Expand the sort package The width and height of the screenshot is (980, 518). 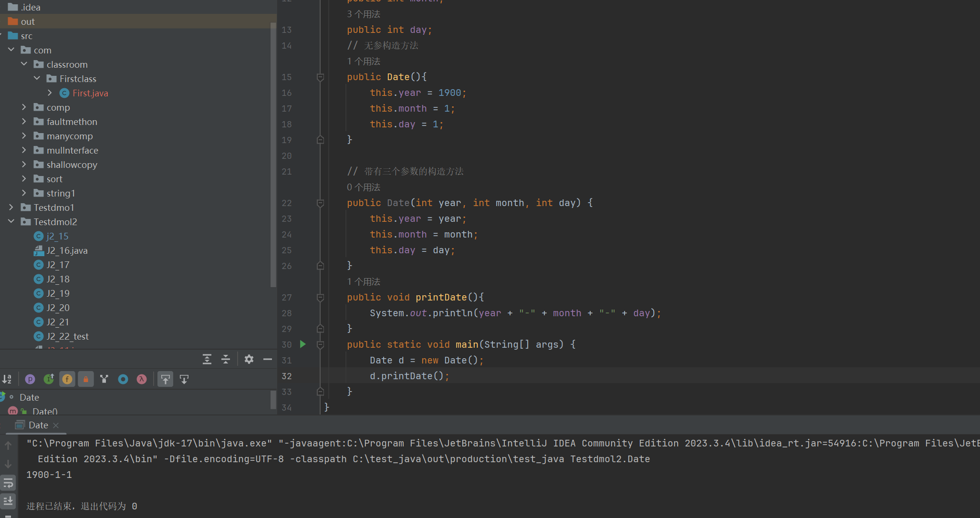(24, 179)
